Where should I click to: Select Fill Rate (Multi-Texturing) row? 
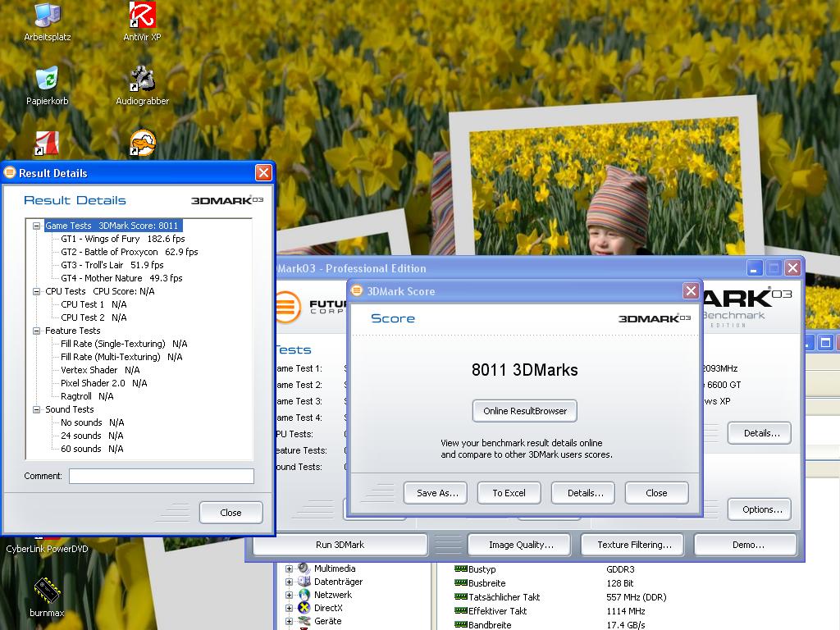coord(121,357)
